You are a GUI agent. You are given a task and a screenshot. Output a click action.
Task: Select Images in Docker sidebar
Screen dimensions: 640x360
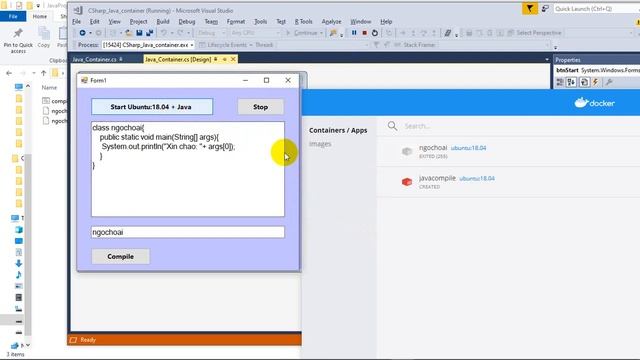point(320,144)
